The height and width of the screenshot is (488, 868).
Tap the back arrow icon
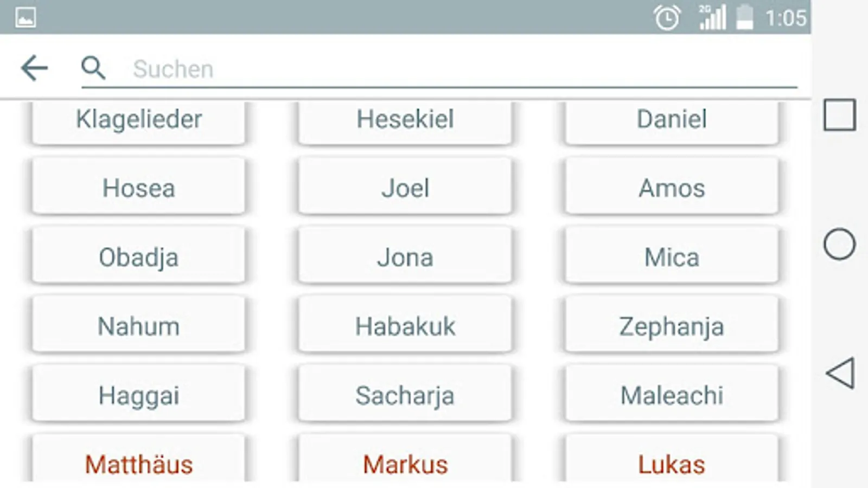[34, 68]
